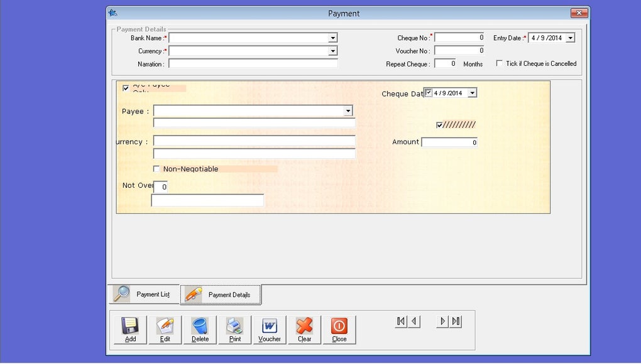Open the Entry Date picker dropdown

[571, 38]
